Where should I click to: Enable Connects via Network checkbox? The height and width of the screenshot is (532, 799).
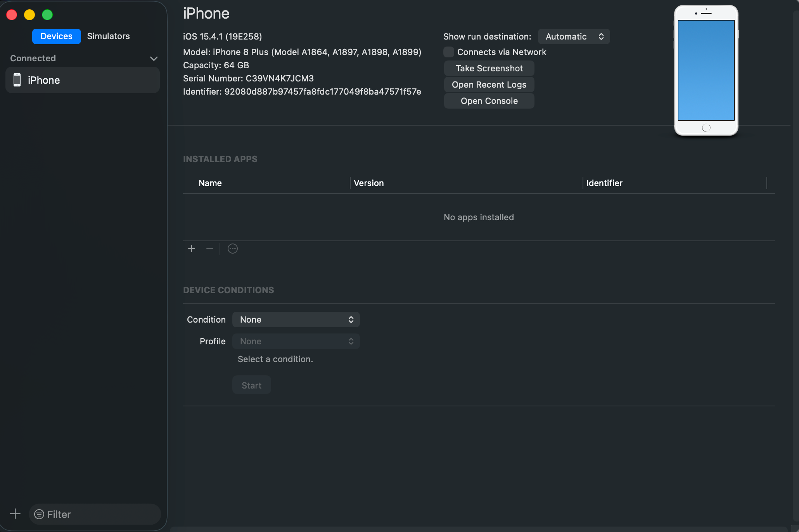click(x=449, y=52)
